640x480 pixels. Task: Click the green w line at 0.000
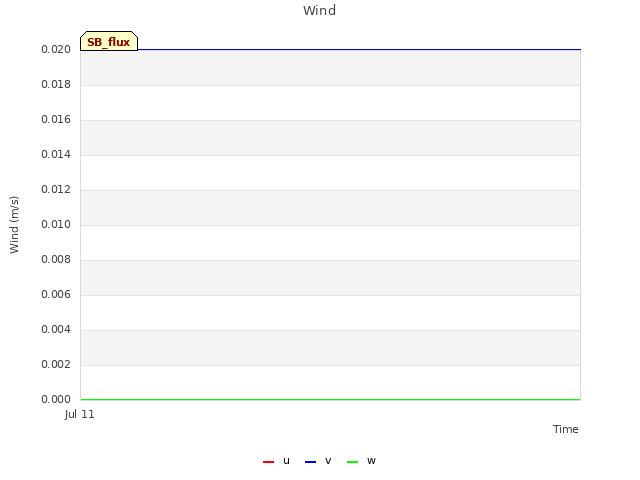pos(331,399)
